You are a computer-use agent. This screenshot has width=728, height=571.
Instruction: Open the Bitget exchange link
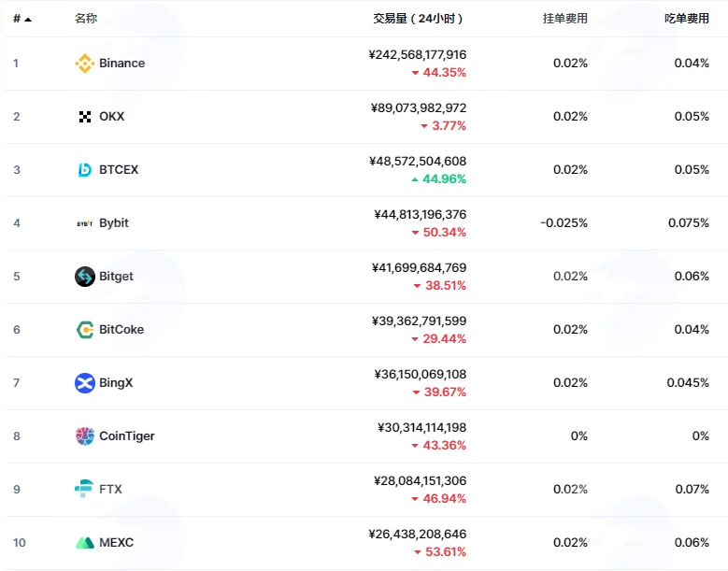pyautogui.click(x=116, y=277)
